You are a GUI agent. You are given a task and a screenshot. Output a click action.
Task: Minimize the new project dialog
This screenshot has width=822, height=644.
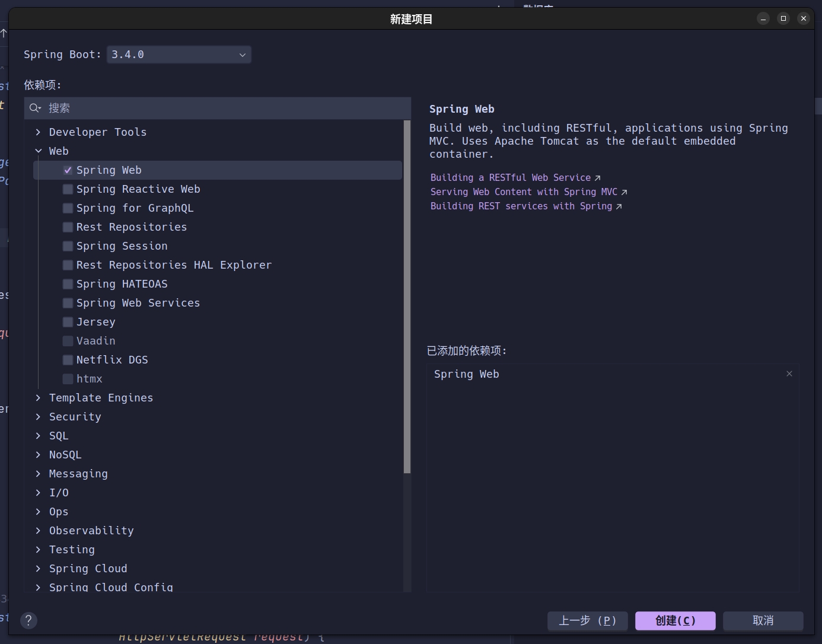[763, 18]
